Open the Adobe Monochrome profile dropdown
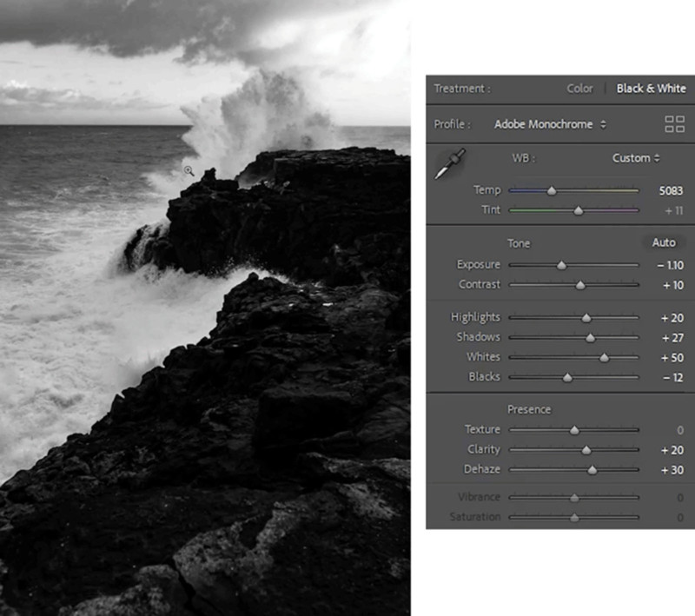The height and width of the screenshot is (616, 695). [550, 124]
